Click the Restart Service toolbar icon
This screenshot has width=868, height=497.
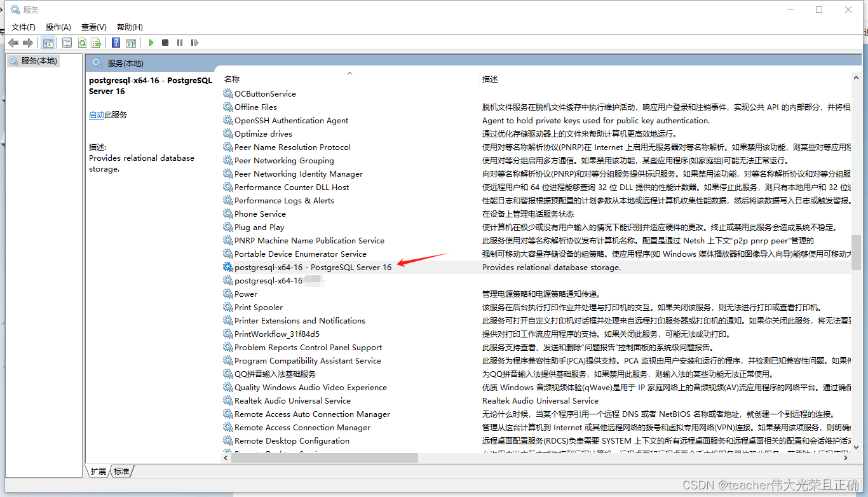click(x=194, y=43)
